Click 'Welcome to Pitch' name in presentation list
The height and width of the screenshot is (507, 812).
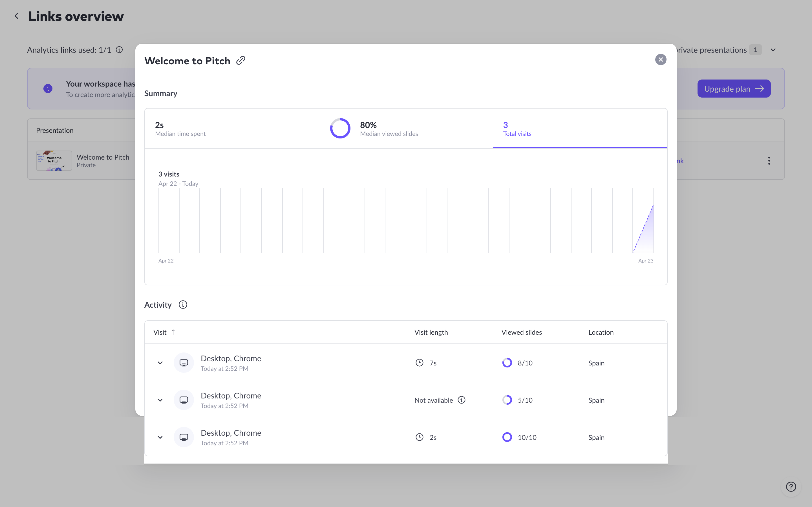click(103, 157)
